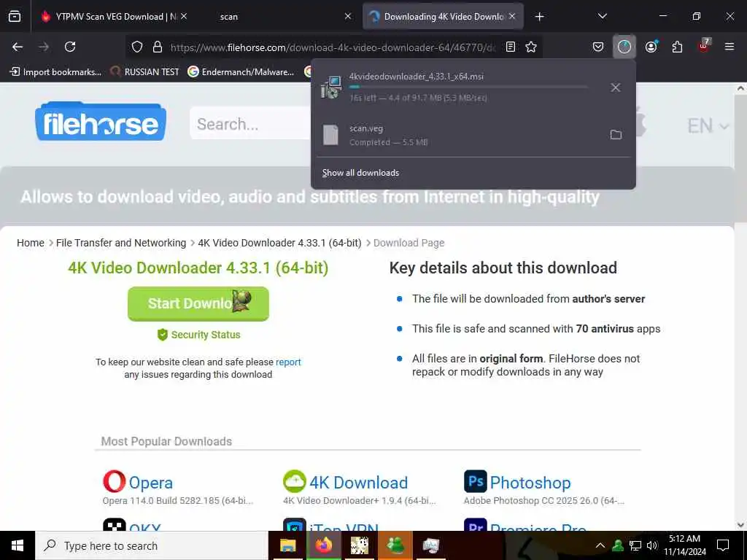Click Show all downloads

360,173
